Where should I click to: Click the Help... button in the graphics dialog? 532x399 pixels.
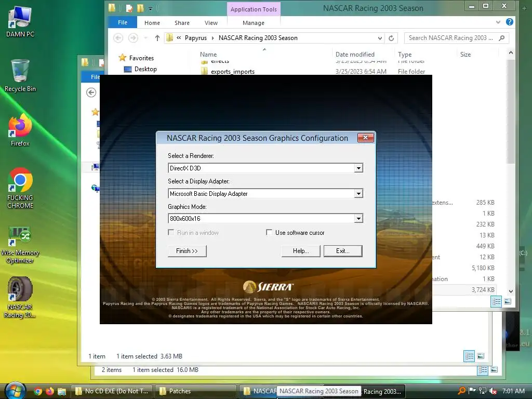point(301,251)
